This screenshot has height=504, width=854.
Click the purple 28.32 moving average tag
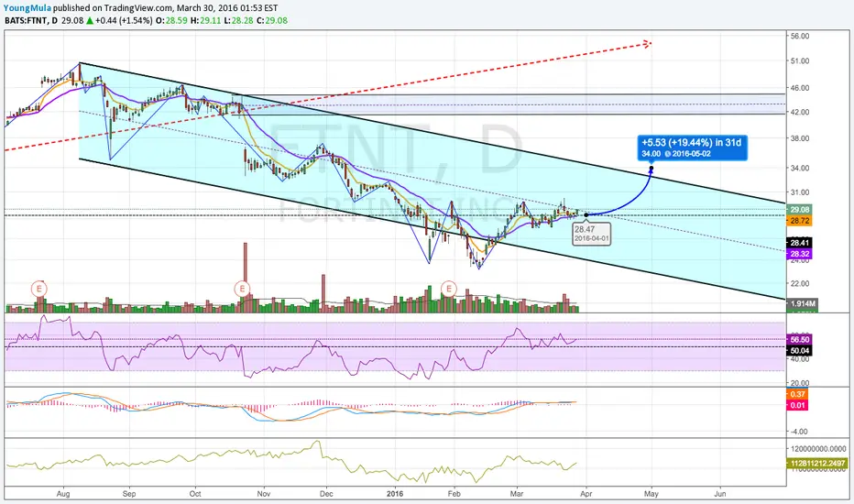coord(800,254)
